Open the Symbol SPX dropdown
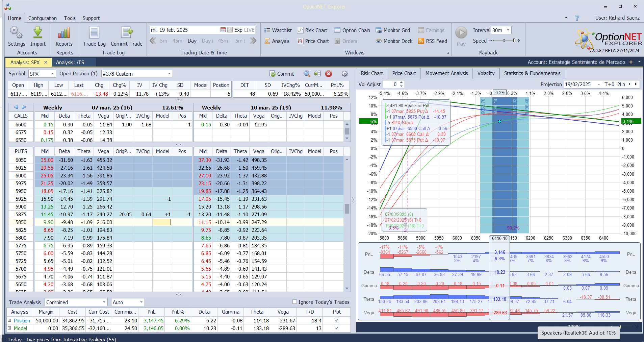 [x=52, y=74]
